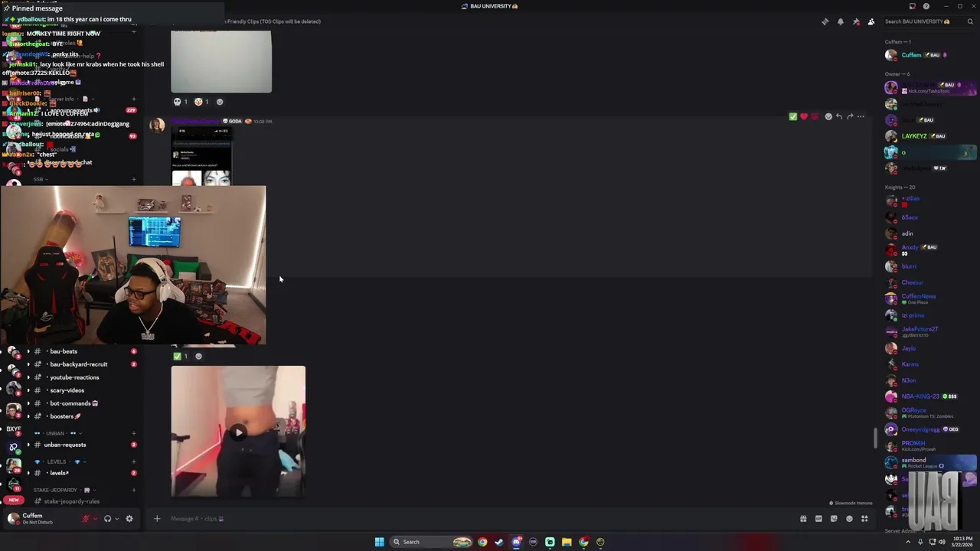
Task: Open headphone output options arrow
Action: click(x=116, y=519)
